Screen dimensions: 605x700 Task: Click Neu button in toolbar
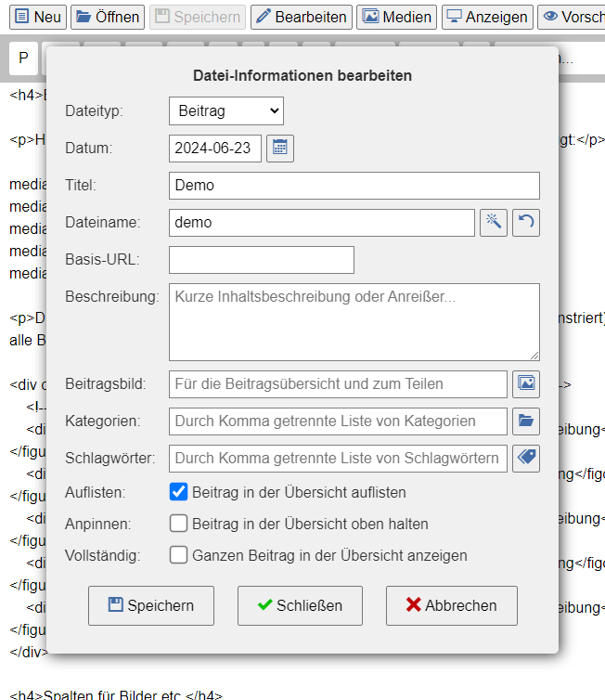34,17
